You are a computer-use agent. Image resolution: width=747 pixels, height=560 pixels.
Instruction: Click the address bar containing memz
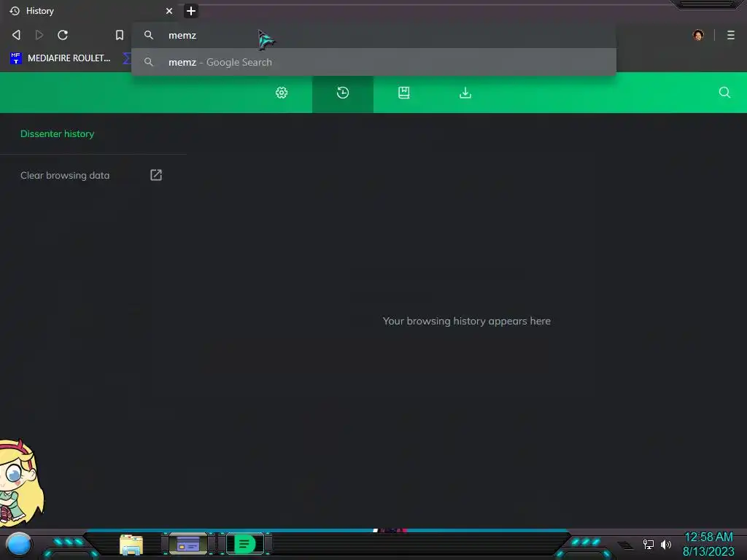[373, 35]
